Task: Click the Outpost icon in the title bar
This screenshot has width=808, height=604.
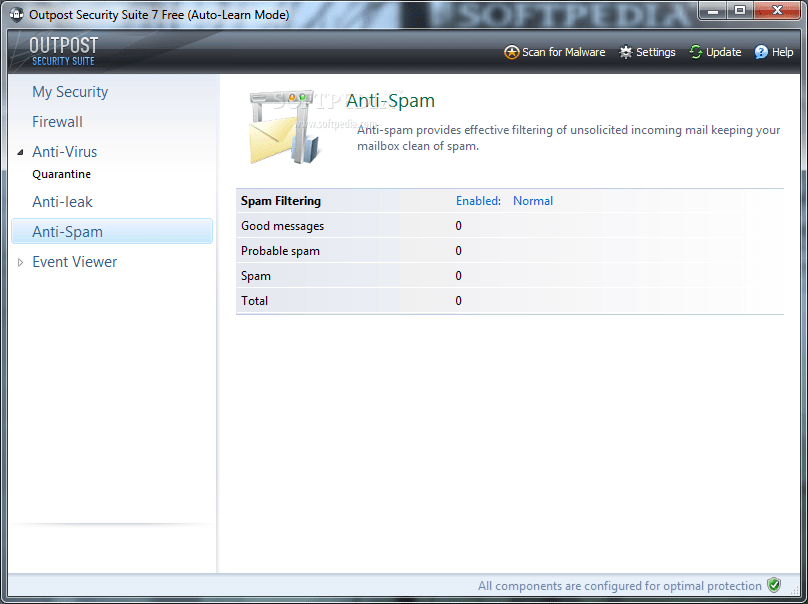Action: point(15,11)
